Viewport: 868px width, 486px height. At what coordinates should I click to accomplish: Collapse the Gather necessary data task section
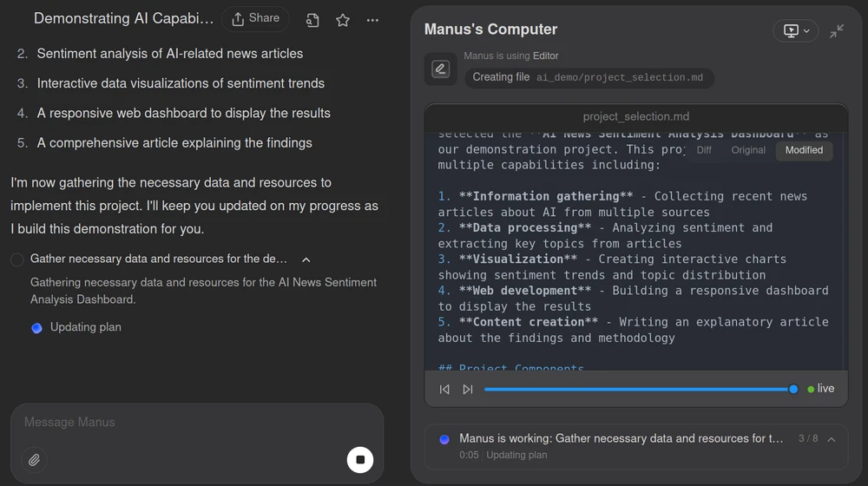tap(306, 259)
